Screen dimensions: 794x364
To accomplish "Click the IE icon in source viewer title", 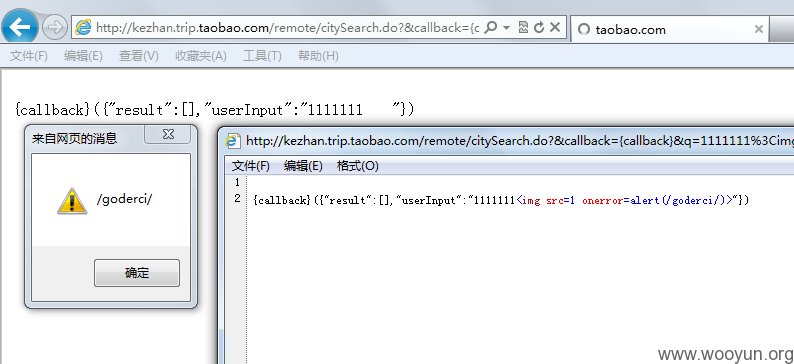I will (x=232, y=141).
